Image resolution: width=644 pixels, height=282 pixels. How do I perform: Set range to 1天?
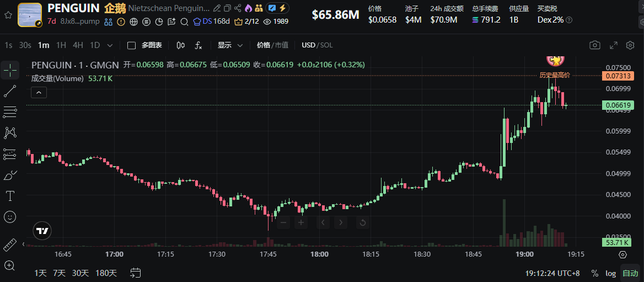click(41, 273)
